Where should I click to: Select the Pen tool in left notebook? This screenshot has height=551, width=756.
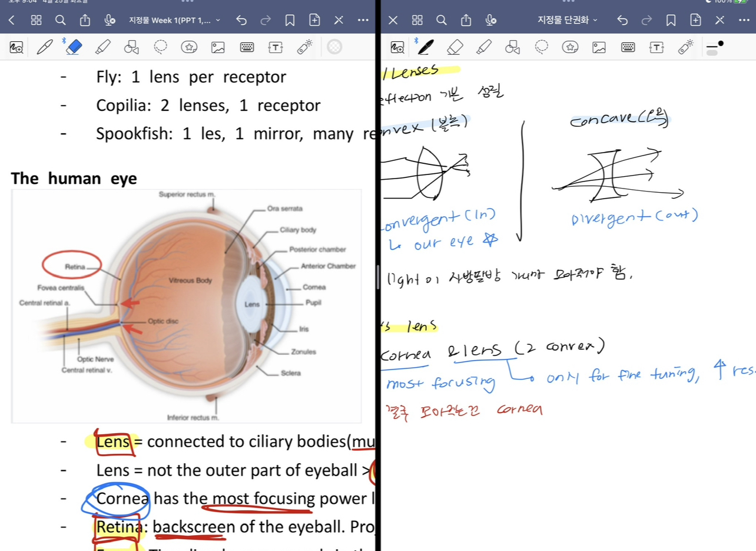(45, 47)
